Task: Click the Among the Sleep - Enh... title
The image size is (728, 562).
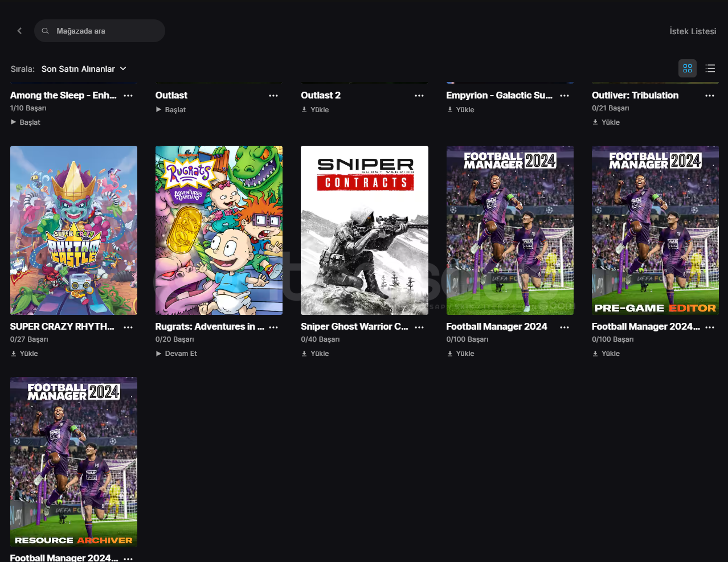Action: click(63, 95)
